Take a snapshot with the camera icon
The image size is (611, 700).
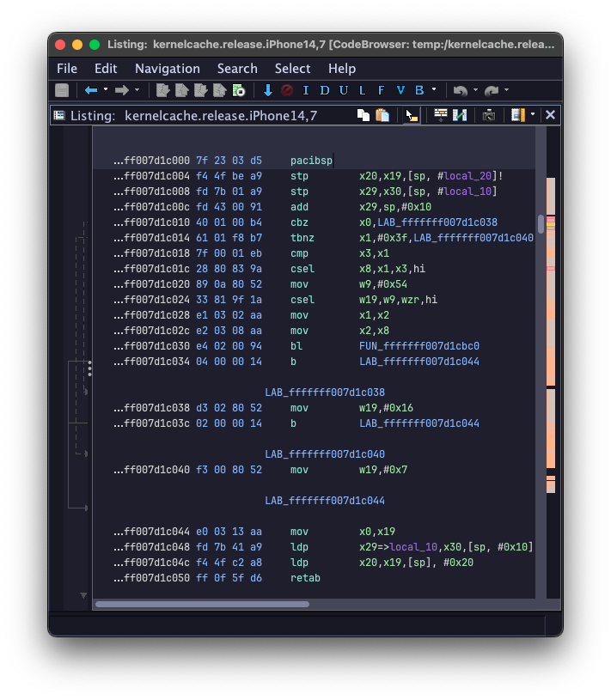pos(488,115)
